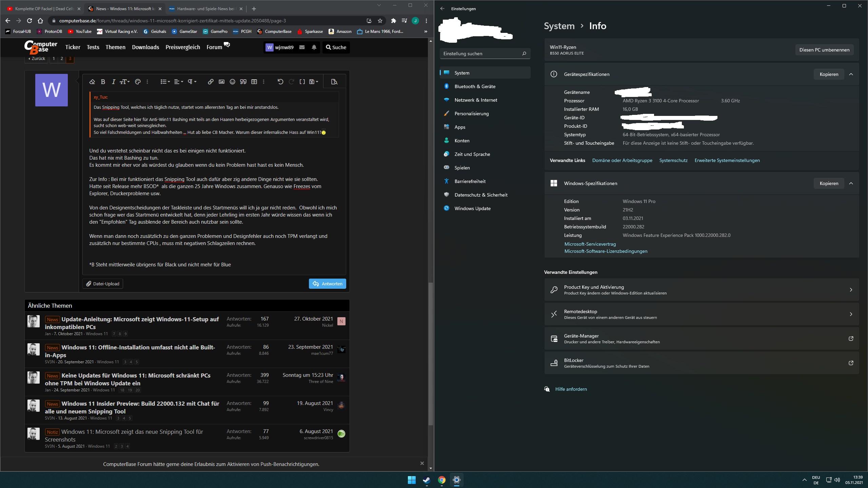Open the text color palette icon

click(138, 82)
